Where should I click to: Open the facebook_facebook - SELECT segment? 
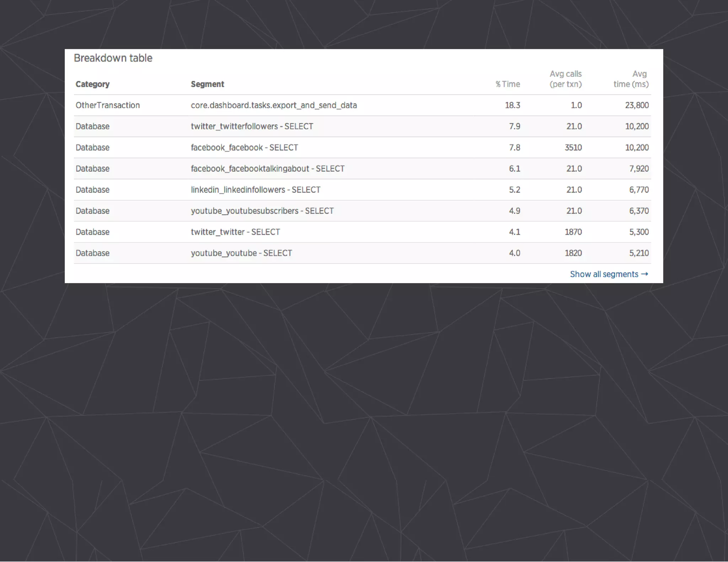tap(244, 147)
